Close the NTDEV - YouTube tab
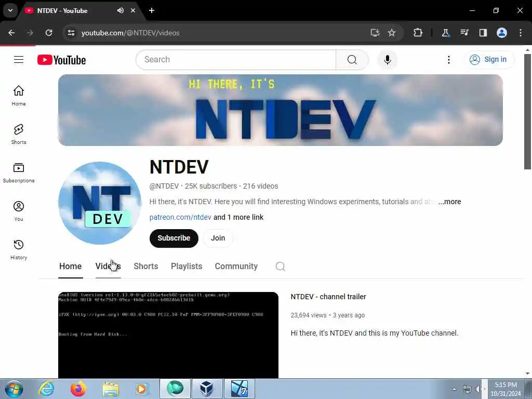This screenshot has height=399, width=532. click(133, 10)
